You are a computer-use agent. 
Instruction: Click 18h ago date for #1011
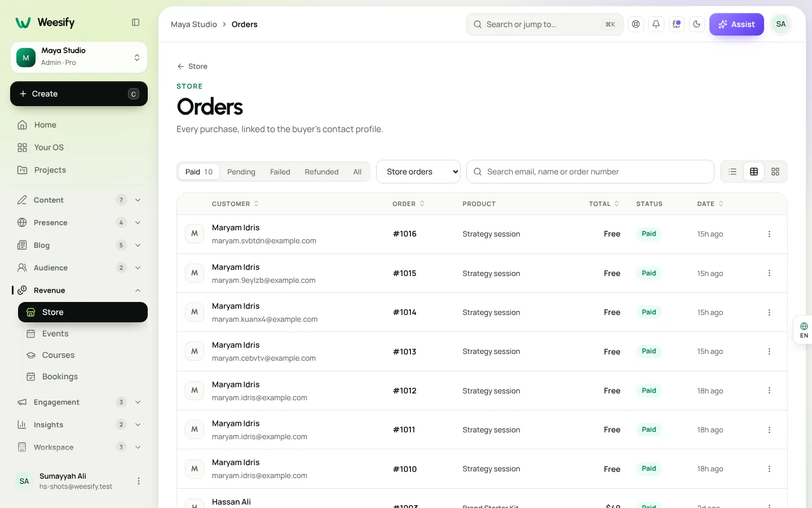(710, 430)
